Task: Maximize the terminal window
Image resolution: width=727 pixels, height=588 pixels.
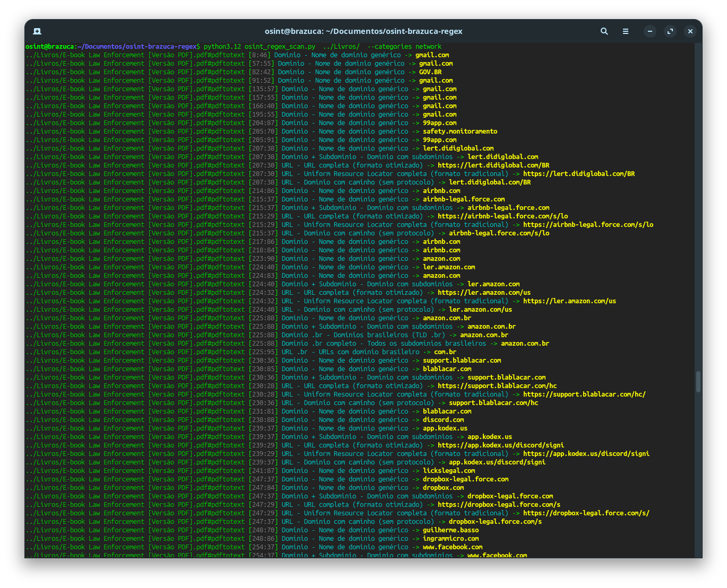Action: tap(670, 31)
